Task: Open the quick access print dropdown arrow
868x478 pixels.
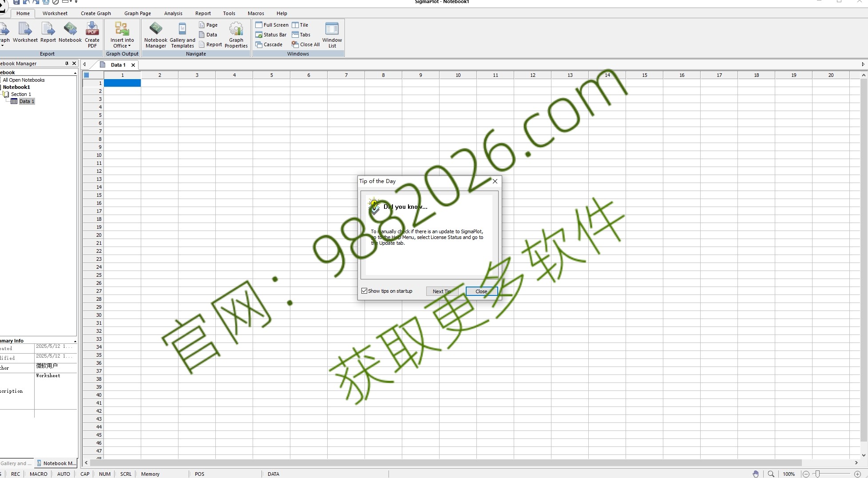Action: pos(71,2)
